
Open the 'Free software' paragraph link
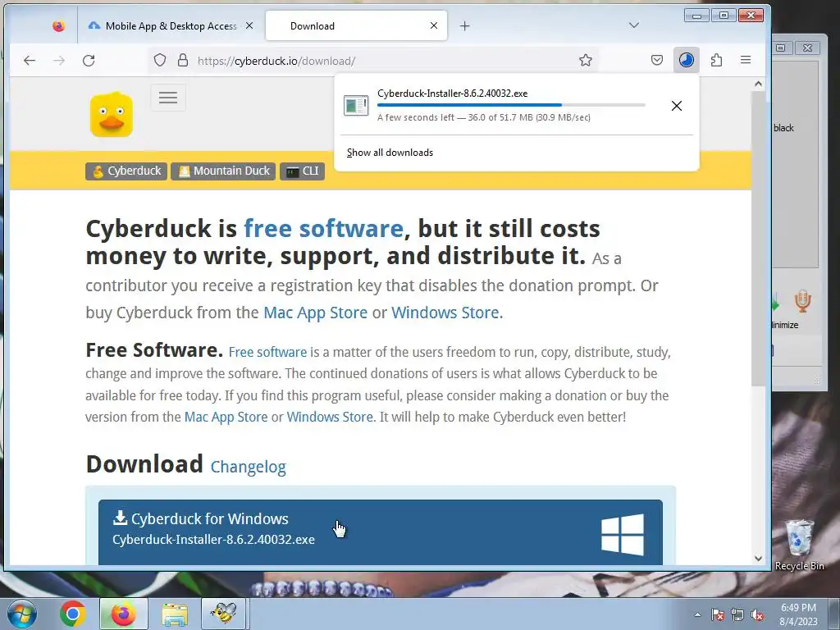click(x=267, y=352)
